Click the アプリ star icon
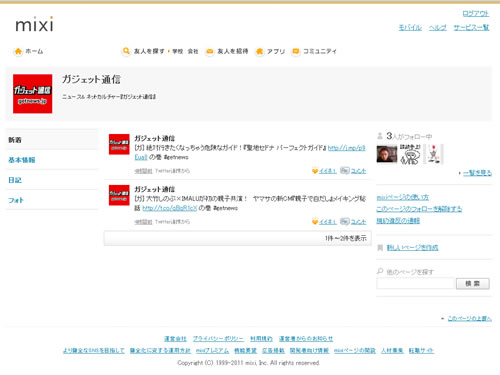Image resolution: width=500 pixels, height=375 pixels. pyautogui.click(x=259, y=51)
